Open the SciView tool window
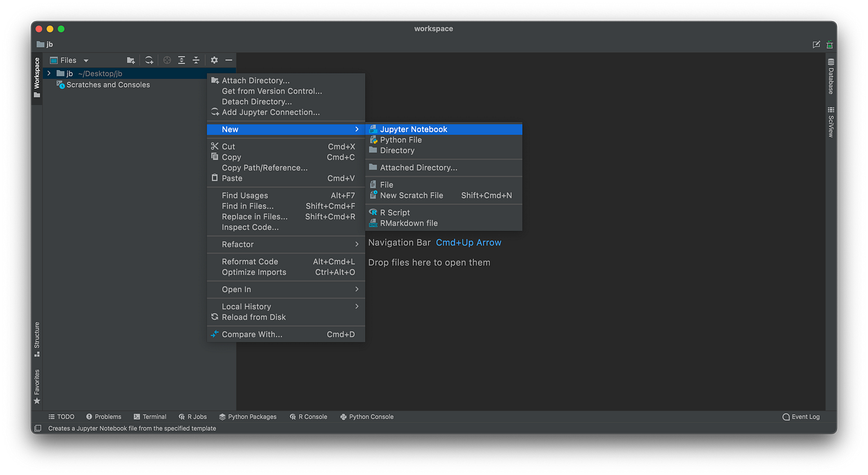The height and width of the screenshot is (475, 868). point(830,123)
